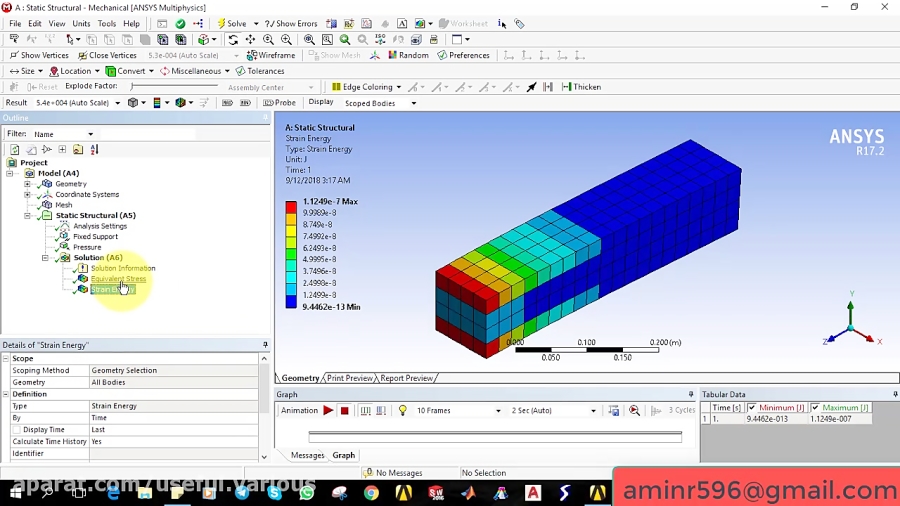Click the export video file icon

point(614,411)
